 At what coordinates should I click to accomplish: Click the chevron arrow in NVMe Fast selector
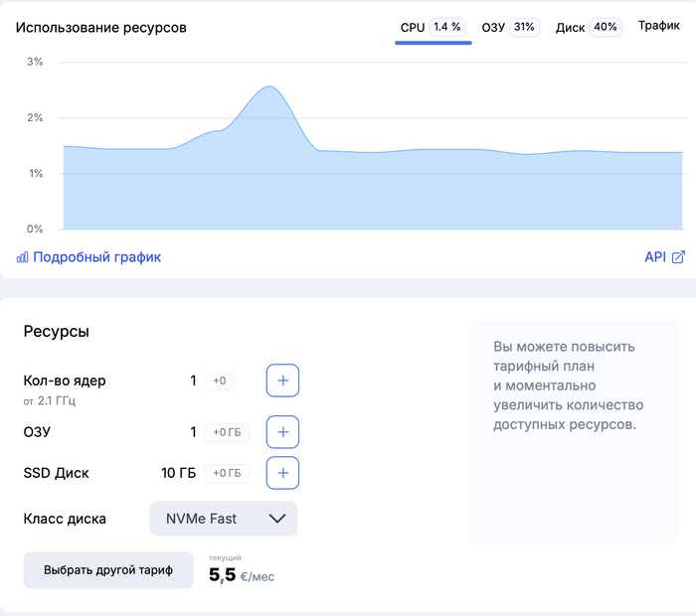pyautogui.click(x=277, y=519)
